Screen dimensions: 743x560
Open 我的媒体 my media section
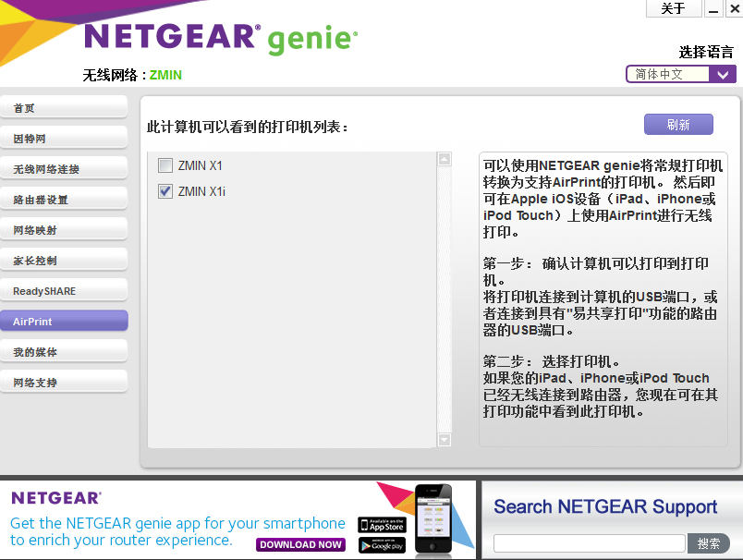64,351
